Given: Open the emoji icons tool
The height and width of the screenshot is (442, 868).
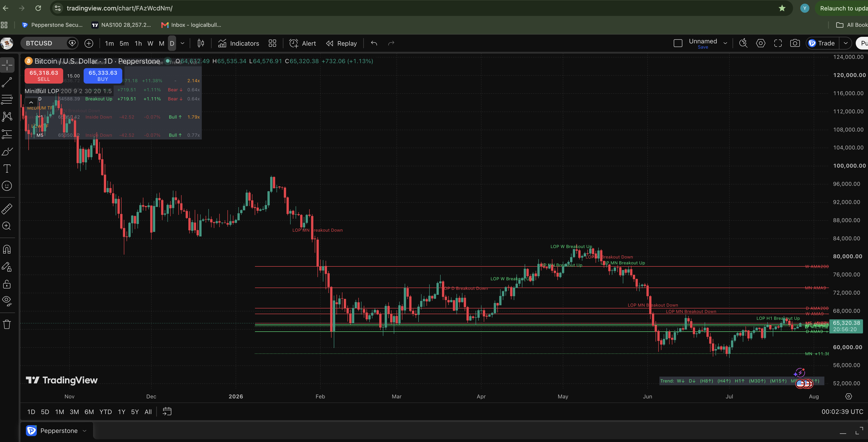Looking at the screenshot, I should coord(7,186).
